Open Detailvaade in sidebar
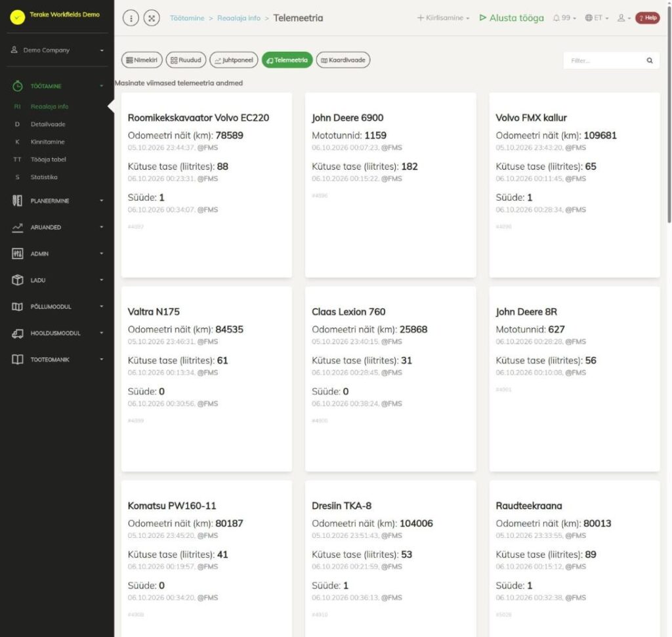Image resolution: width=672 pixels, height=637 pixels. click(x=48, y=124)
